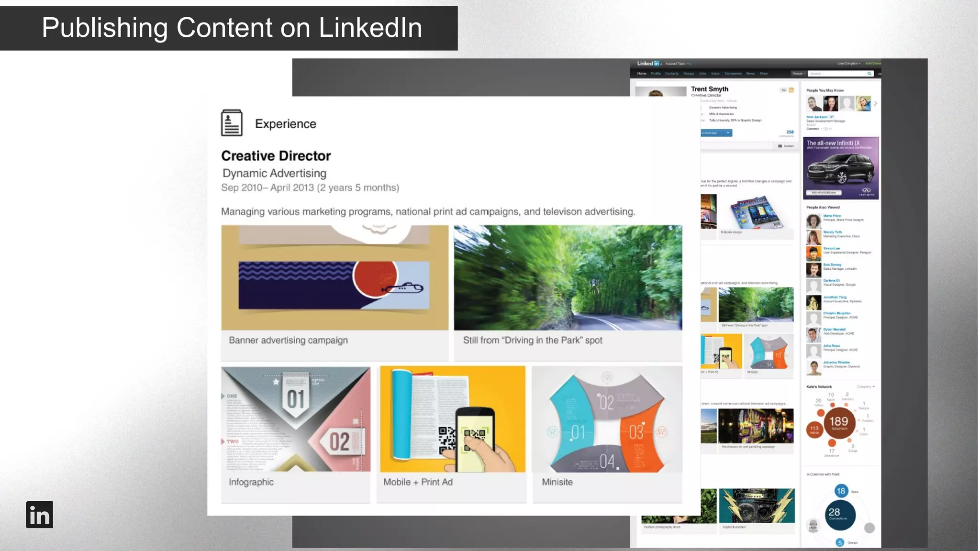
Task: Click the Contact tab on the profile card
Action: click(x=786, y=146)
